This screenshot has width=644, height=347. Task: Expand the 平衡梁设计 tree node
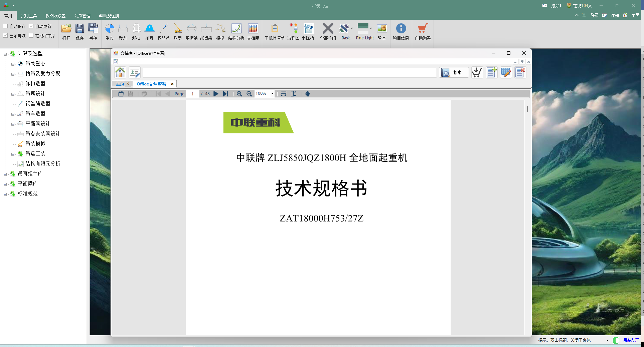(x=13, y=124)
